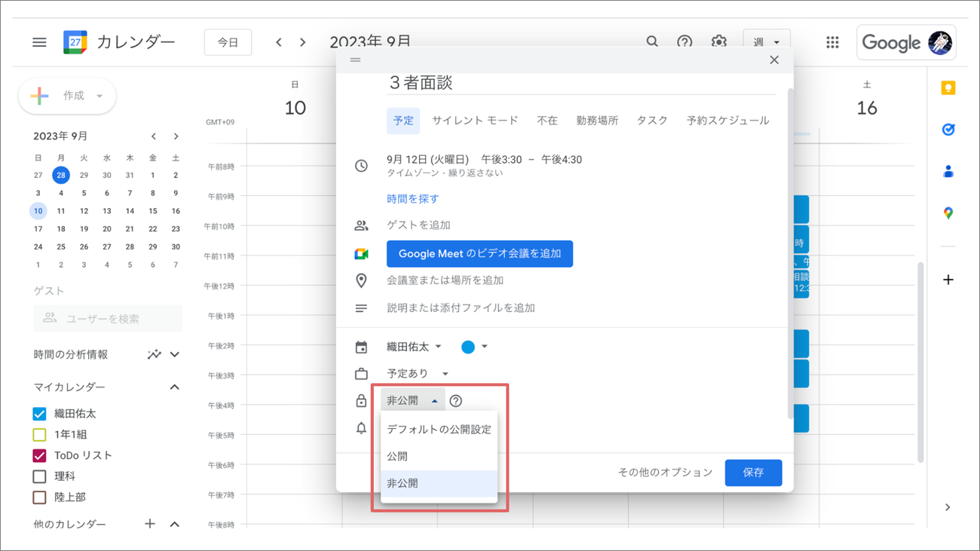Viewport: 980px width, 551px height.
Task: Switch to 勤務場所 tab
Action: tap(597, 121)
